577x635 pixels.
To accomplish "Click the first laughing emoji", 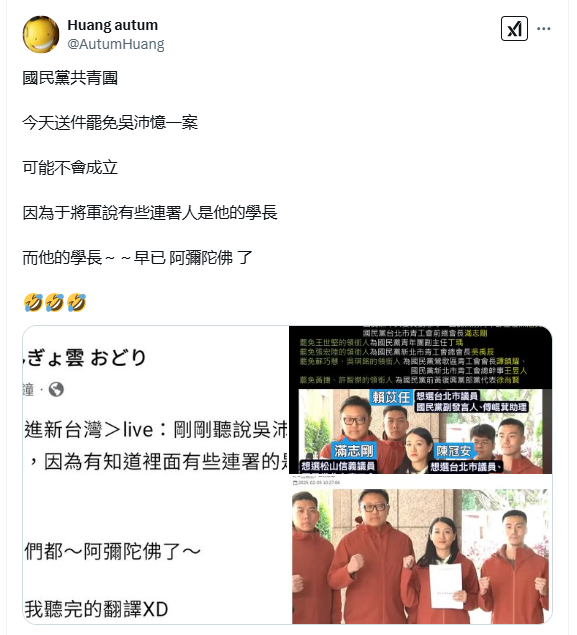I will [x=33, y=303].
